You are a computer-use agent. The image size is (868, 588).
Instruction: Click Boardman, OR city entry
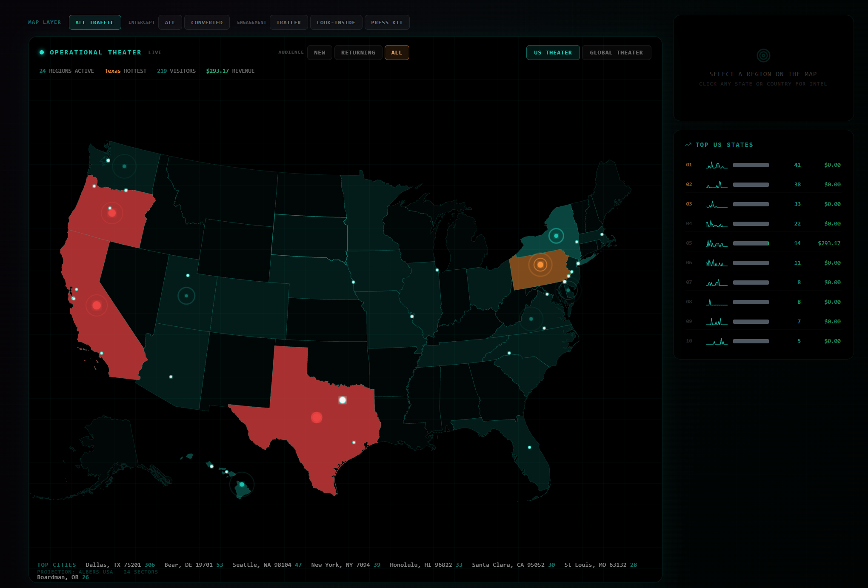pos(63,577)
